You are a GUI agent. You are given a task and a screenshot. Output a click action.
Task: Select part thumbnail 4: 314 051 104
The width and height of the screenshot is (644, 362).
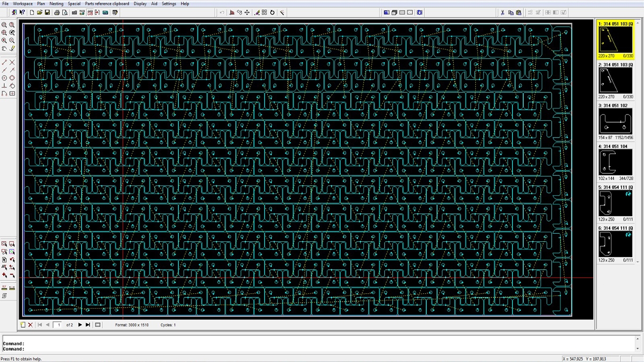(616, 163)
